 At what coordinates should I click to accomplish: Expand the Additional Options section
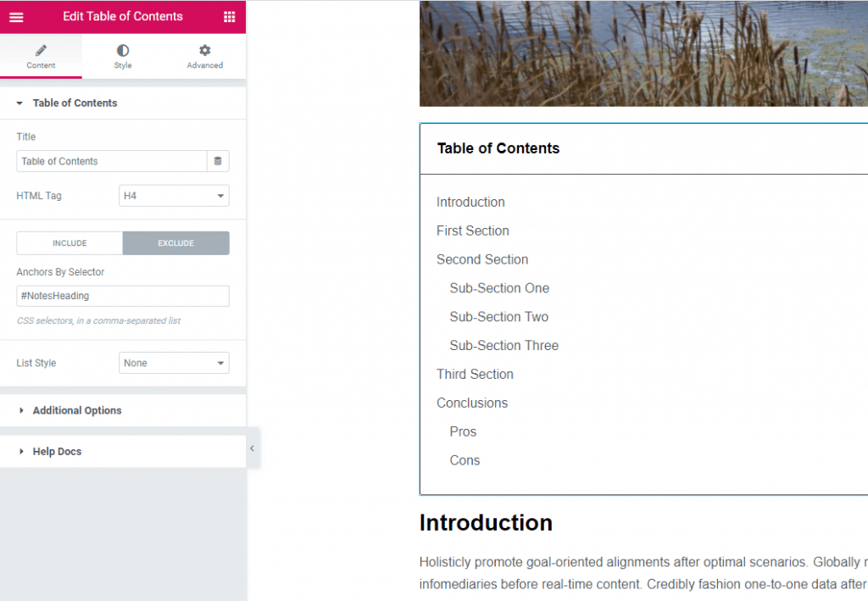(76, 410)
